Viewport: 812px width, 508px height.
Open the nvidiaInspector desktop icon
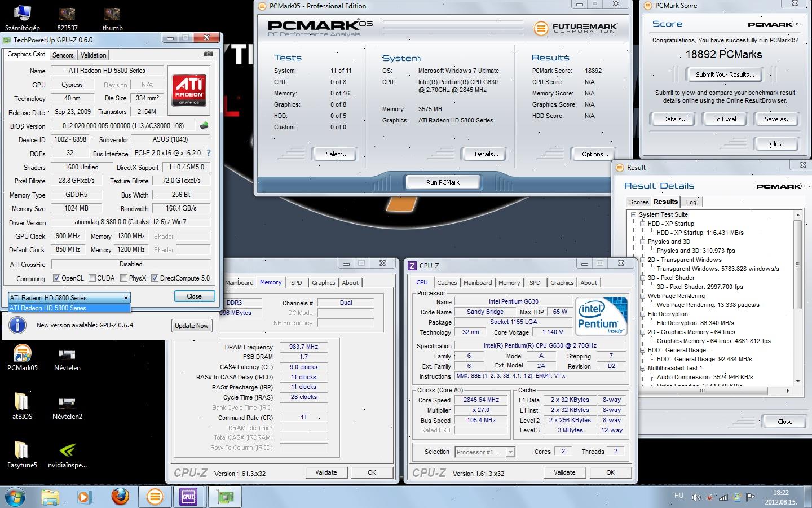point(67,454)
